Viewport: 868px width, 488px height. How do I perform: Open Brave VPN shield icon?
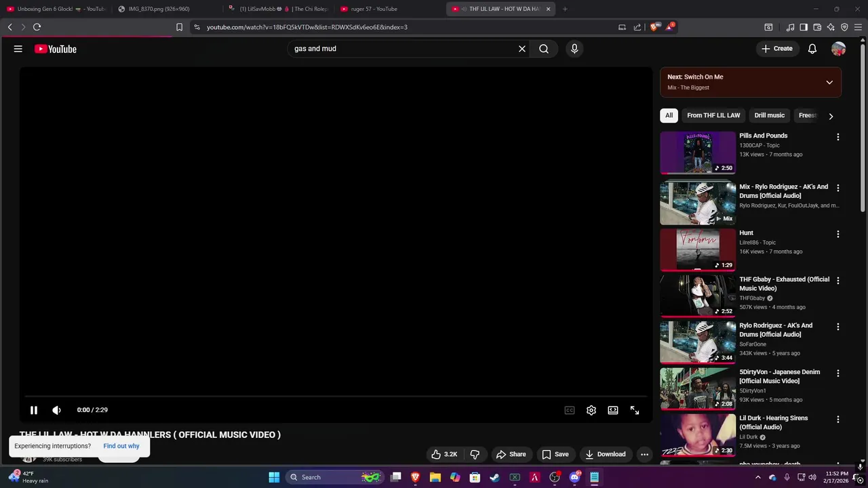(844, 27)
